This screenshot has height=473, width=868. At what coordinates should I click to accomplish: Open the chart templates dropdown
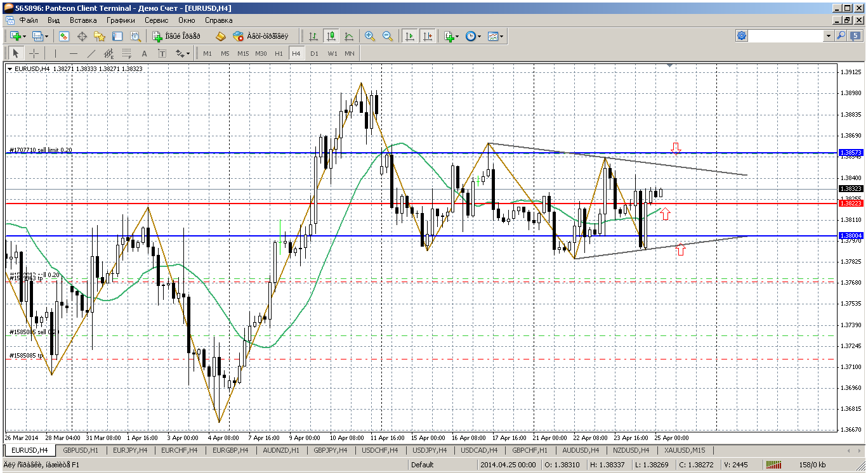[x=496, y=36]
